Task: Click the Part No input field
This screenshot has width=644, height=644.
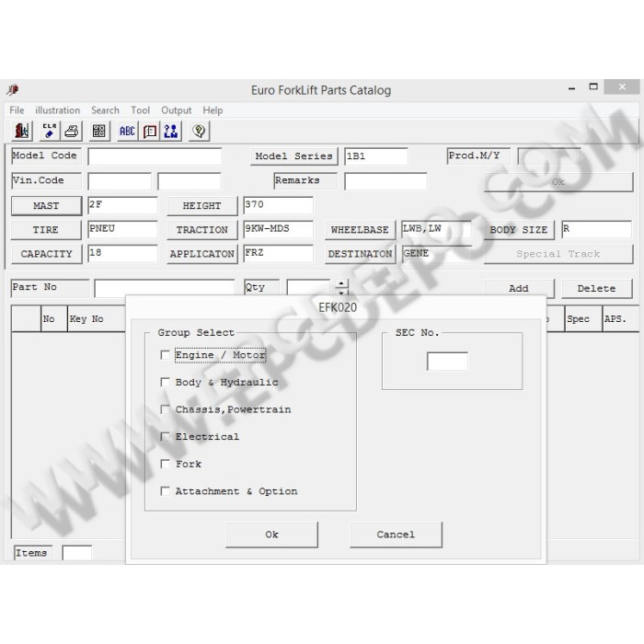Action: 165,288
